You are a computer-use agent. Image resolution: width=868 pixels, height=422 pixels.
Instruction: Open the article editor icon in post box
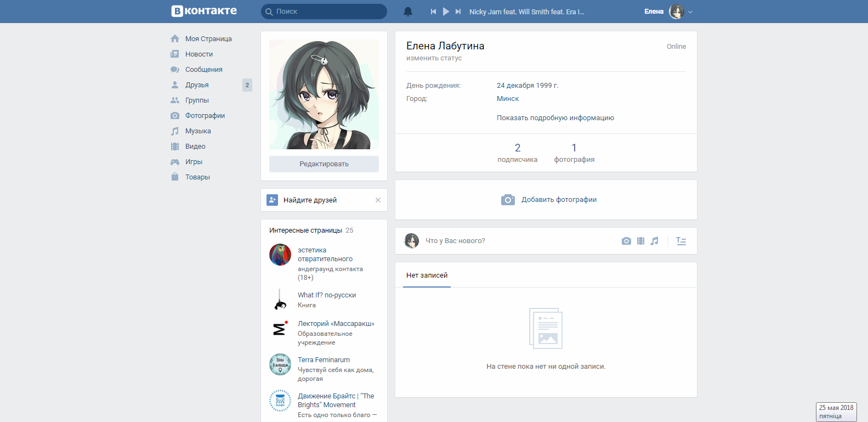tap(681, 241)
